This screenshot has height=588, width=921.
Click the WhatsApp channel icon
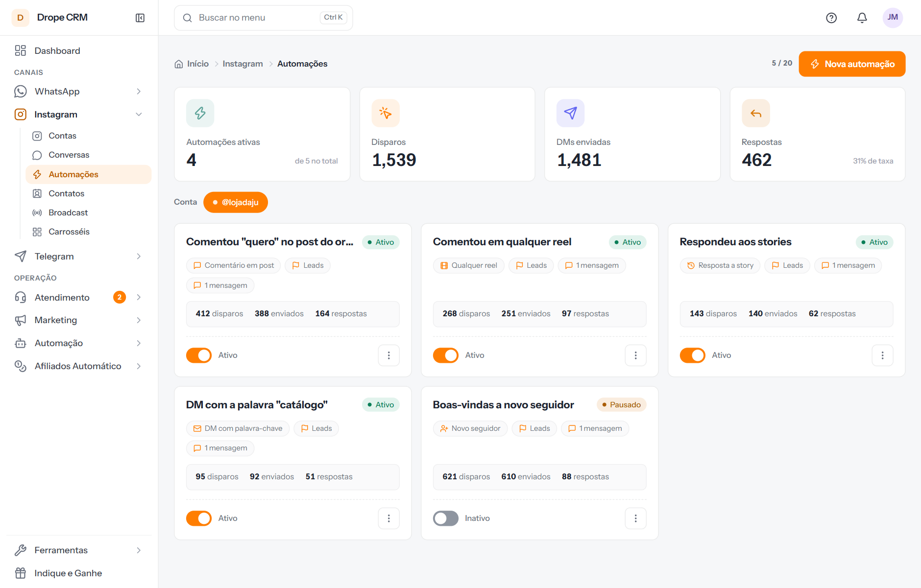pos(21,92)
